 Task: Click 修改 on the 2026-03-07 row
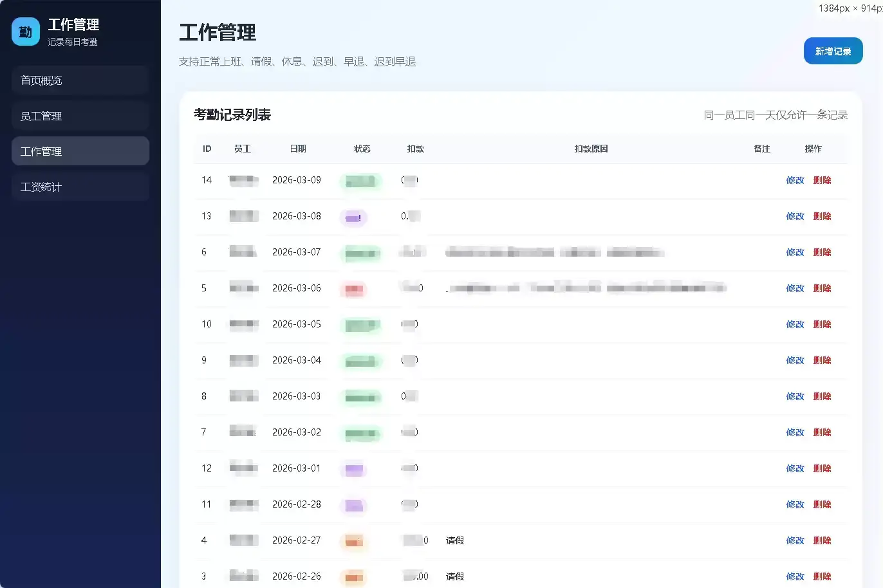pos(795,252)
